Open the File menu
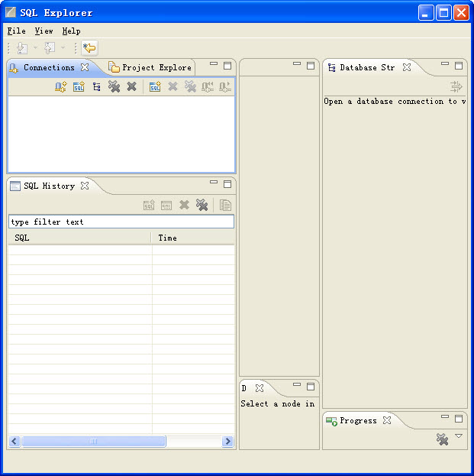This screenshot has height=476, width=474. tap(16, 31)
